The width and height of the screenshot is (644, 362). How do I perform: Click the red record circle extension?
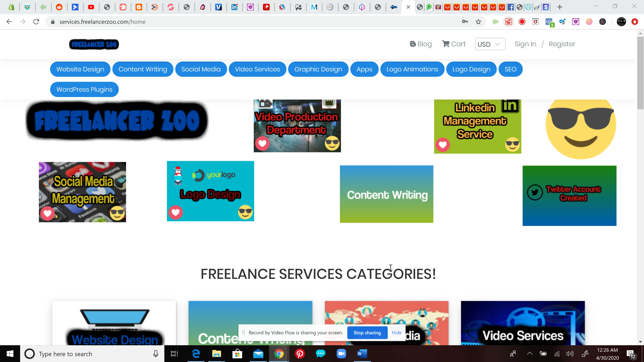click(x=522, y=22)
